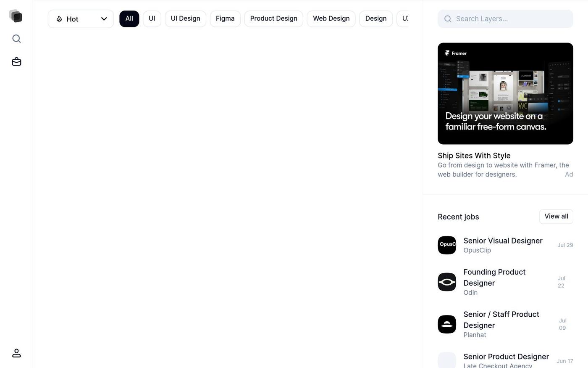Viewport: 588px width, 368px height.
Task: Open jobs via the briefcase sidebar icon
Action: pos(16,62)
